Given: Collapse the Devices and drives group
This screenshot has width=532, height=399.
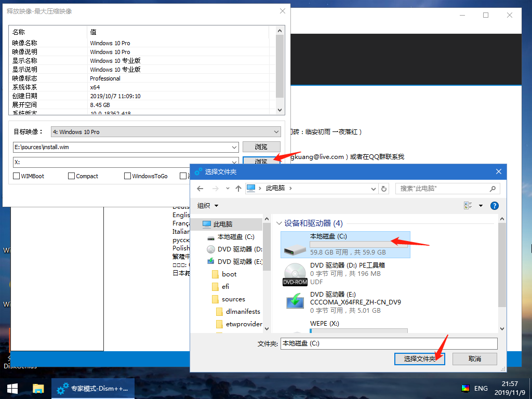Looking at the screenshot, I should 279,223.
